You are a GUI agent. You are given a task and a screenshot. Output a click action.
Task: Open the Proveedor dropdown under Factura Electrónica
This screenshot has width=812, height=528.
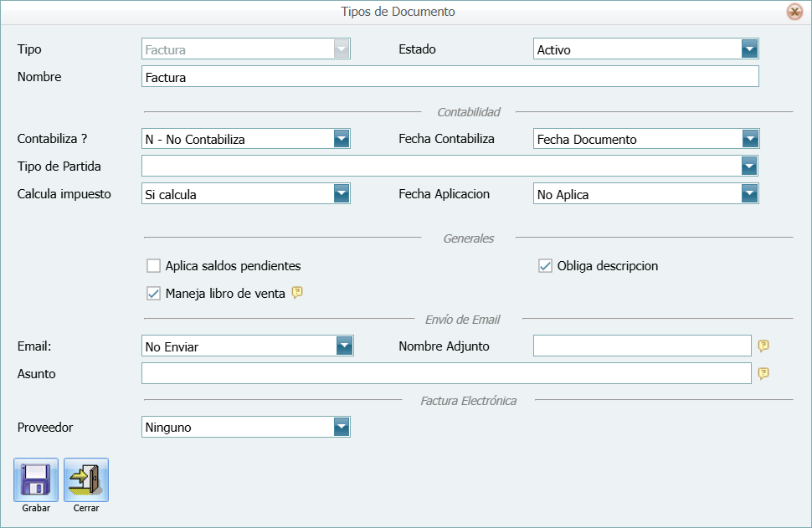tap(342, 427)
